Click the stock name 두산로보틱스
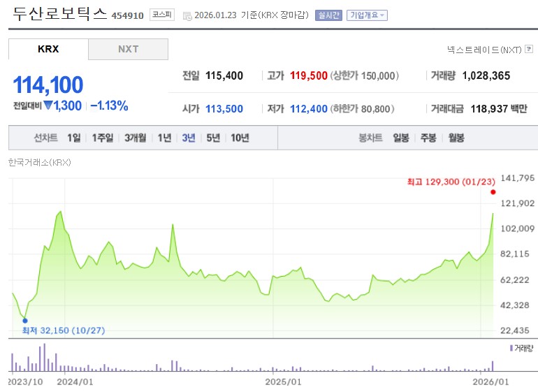 point(59,14)
